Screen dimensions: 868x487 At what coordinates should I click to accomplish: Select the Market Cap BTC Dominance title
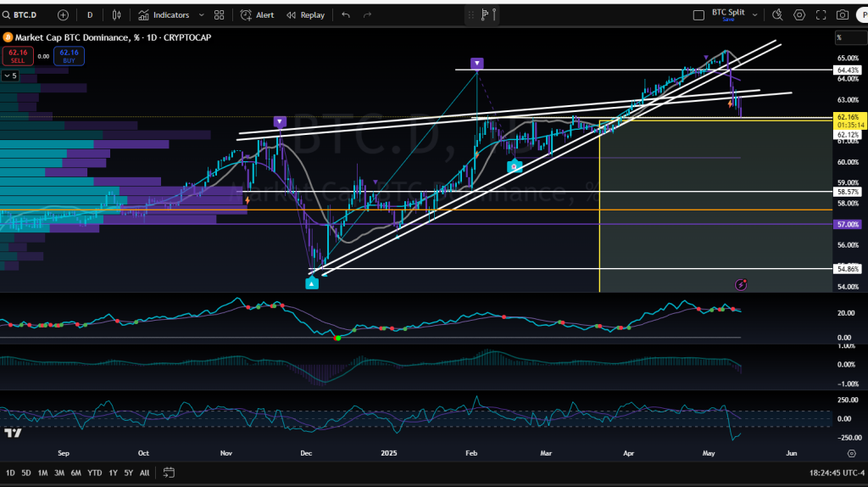[x=113, y=37]
